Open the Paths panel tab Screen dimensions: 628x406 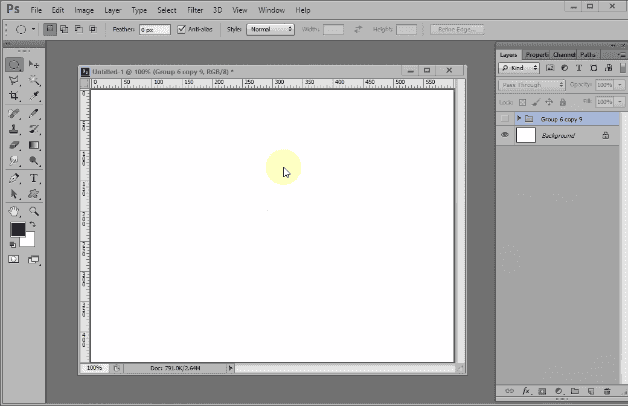588,54
